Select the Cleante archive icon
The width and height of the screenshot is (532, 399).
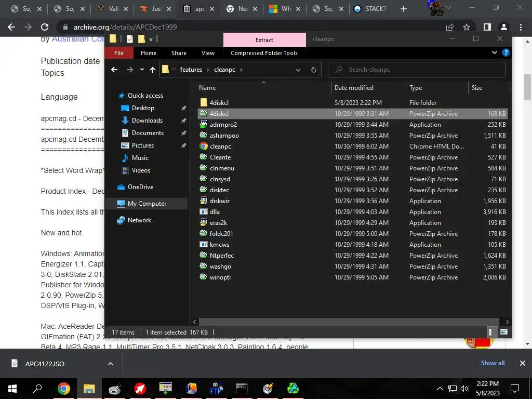click(x=204, y=157)
